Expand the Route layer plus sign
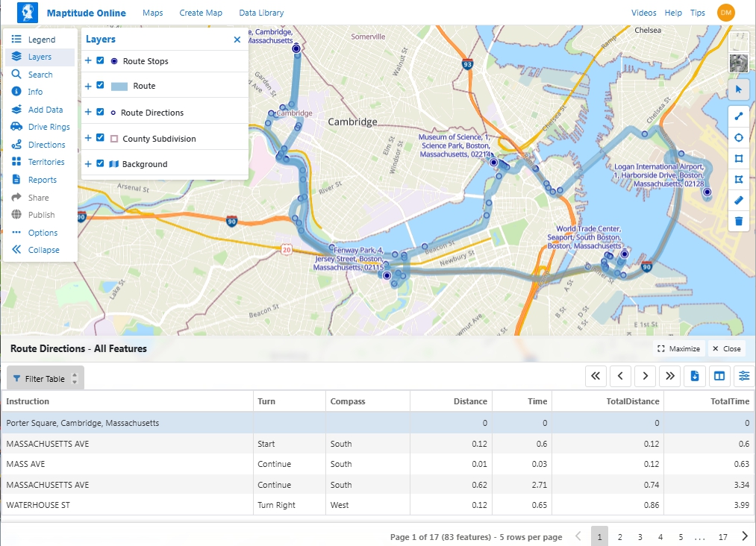The width and height of the screenshot is (756, 546). click(x=88, y=87)
